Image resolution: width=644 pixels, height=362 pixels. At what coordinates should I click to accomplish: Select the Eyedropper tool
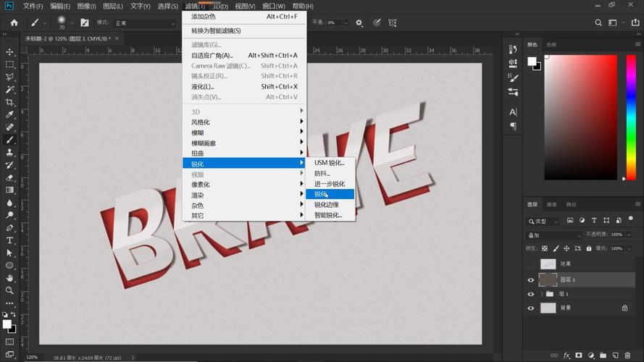(9, 114)
